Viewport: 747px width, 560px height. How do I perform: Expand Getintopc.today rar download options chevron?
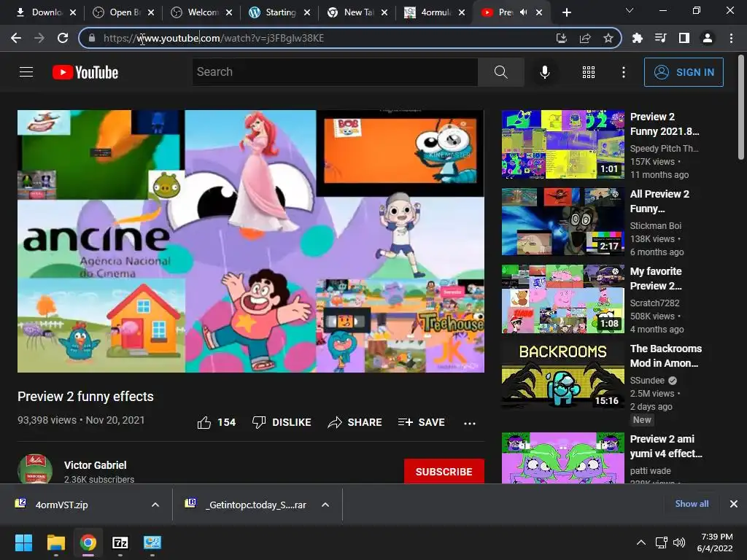(325, 505)
